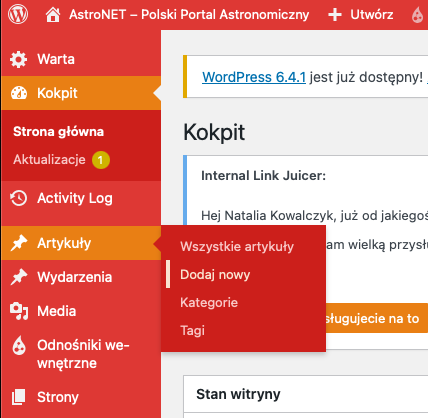Choose Wszystkie artykuły from flyout
Viewport: 428px width, 418px height.
(x=237, y=247)
